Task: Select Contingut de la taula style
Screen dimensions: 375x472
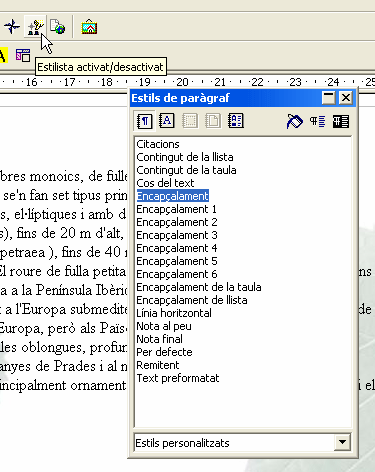Action: 186,170
